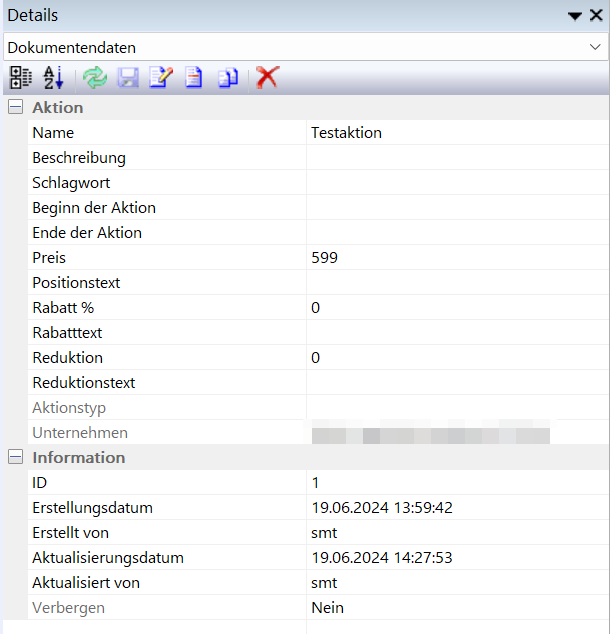Viewport: 610px width, 634px height.
Task: Select the Rabatttext label
Action: coord(67,333)
